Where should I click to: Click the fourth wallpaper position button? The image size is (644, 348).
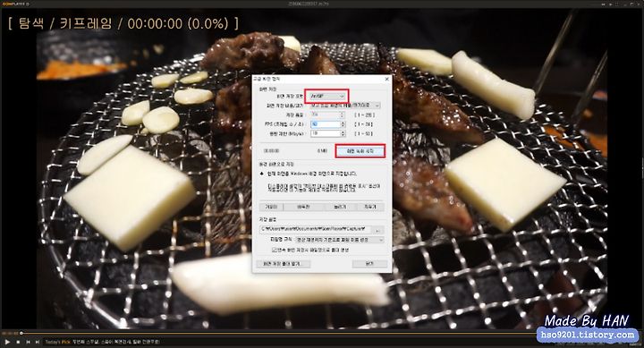(370, 207)
